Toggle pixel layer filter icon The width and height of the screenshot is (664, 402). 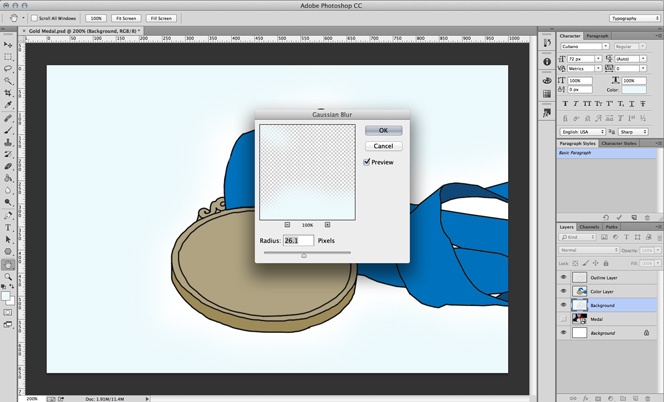tap(604, 237)
